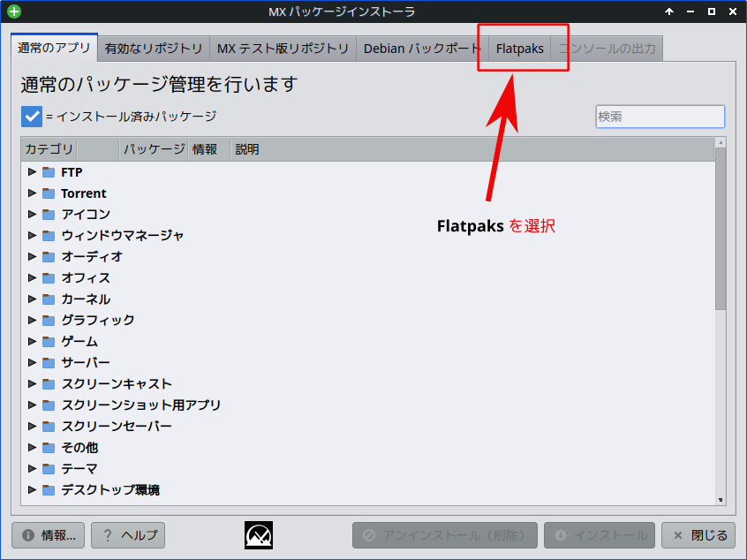Viewport: 747px width, 560px height.
Task: Expand the オーディオ category
Action: (32, 256)
